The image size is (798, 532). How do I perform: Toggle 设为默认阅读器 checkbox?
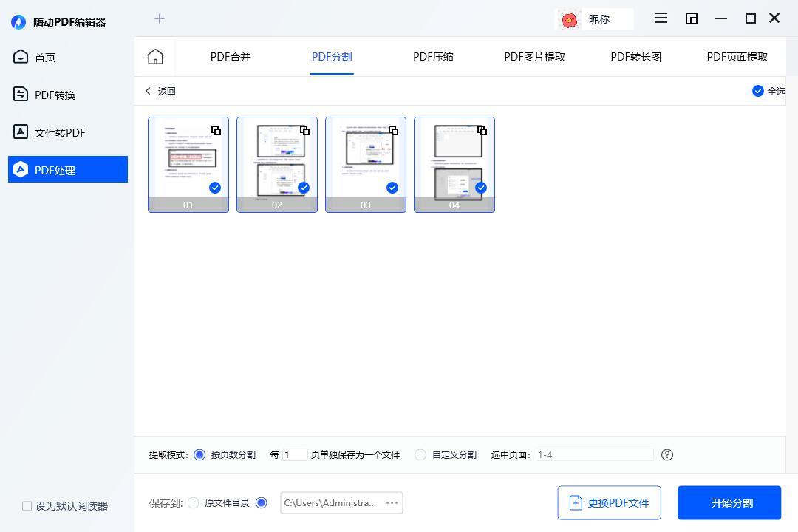click(x=27, y=506)
